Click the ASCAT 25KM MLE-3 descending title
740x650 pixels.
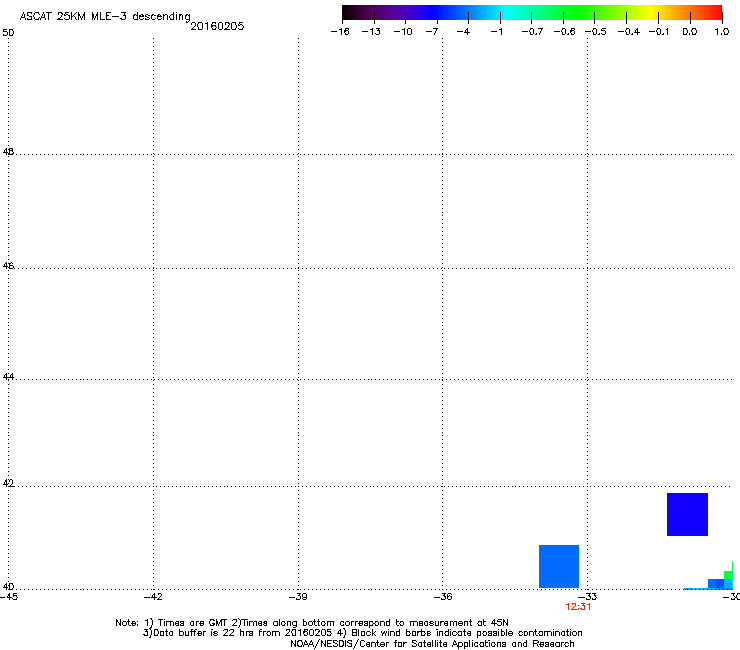(x=105, y=17)
